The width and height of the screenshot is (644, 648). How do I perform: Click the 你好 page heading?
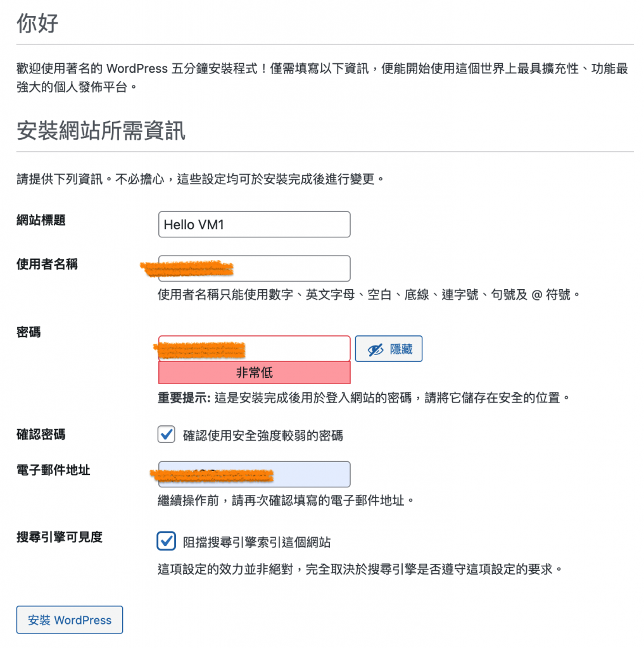(37, 24)
